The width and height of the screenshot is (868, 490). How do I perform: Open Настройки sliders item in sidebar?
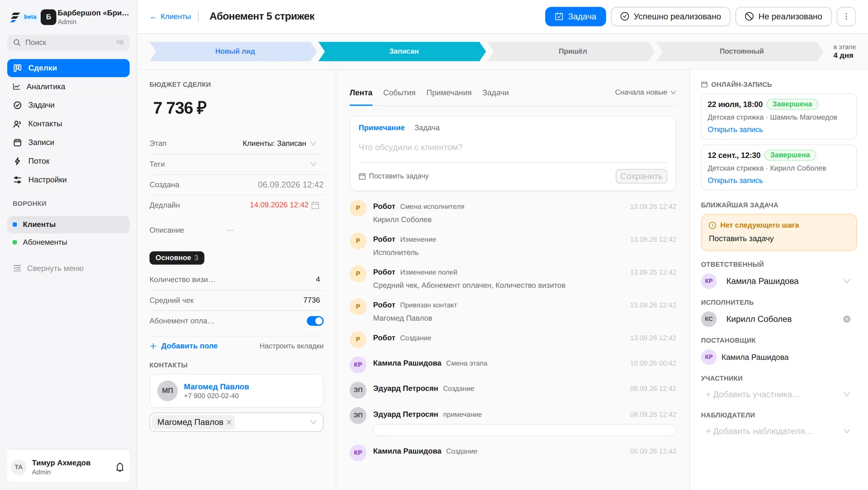[x=68, y=180]
